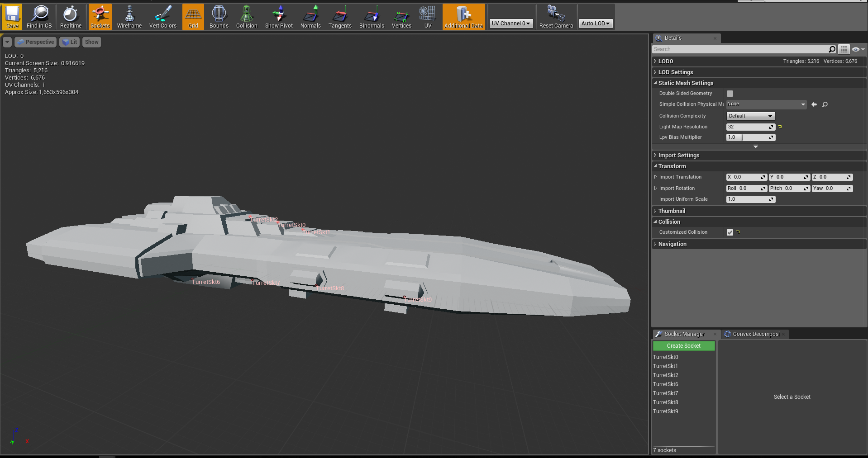Click the Details search field
868x458 pixels.
tap(740, 49)
